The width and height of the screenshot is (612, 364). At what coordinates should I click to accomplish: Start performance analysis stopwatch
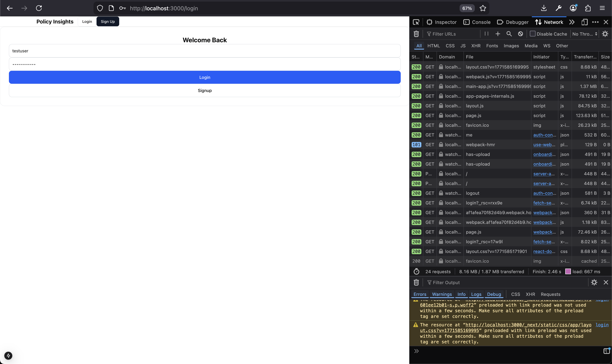click(x=416, y=272)
